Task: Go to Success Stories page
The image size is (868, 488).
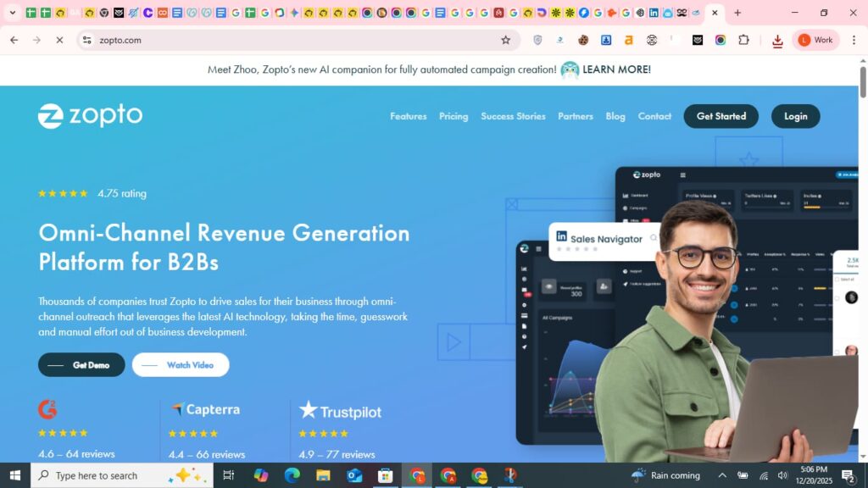Action: pyautogui.click(x=513, y=116)
